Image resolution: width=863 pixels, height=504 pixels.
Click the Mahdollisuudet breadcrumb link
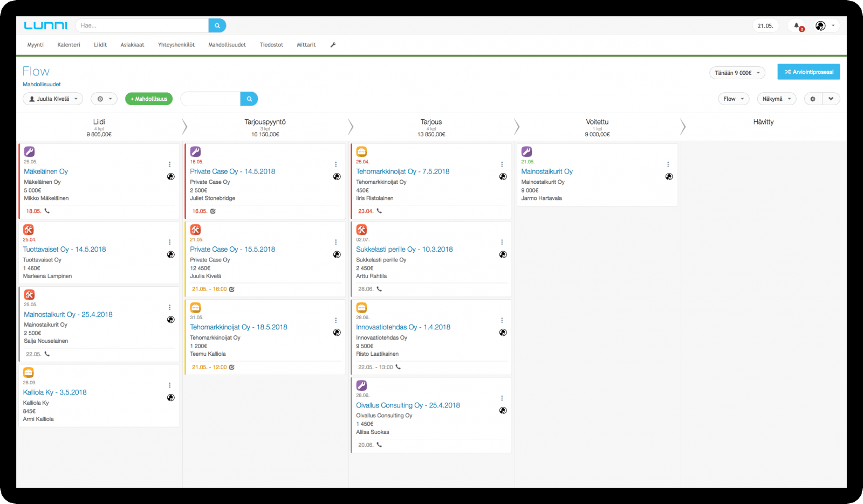click(42, 84)
